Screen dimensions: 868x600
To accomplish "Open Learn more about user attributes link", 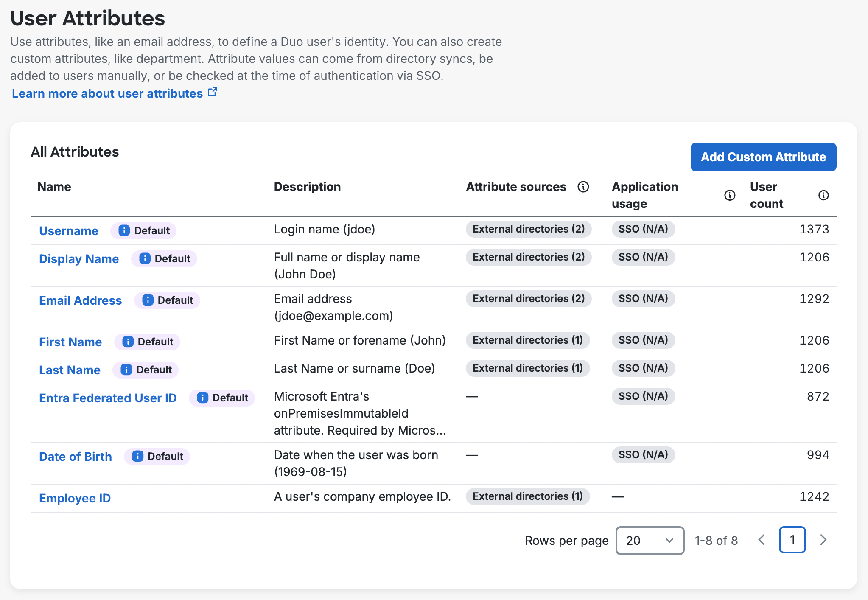I will point(107,93).
